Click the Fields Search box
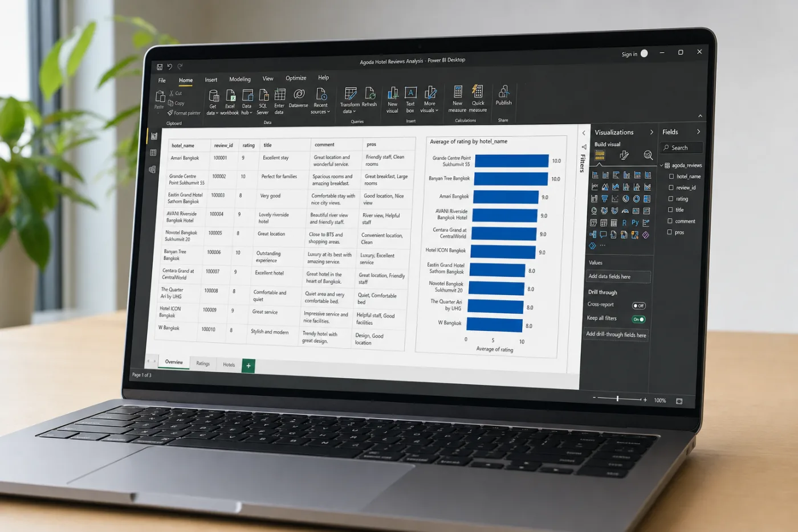Viewport: 798px width, 532px height. (682, 148)
